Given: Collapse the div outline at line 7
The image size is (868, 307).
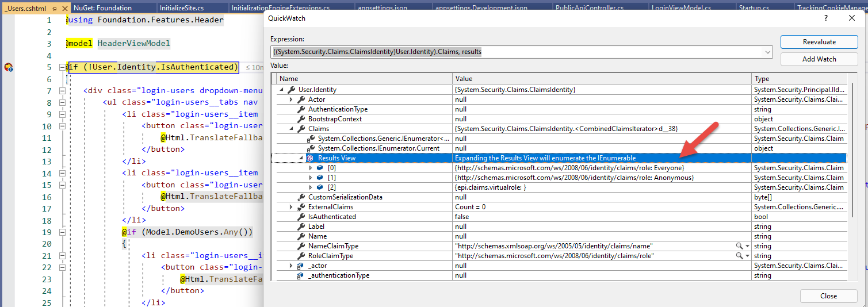Looking at the screenshot, I should coord(63,91).
